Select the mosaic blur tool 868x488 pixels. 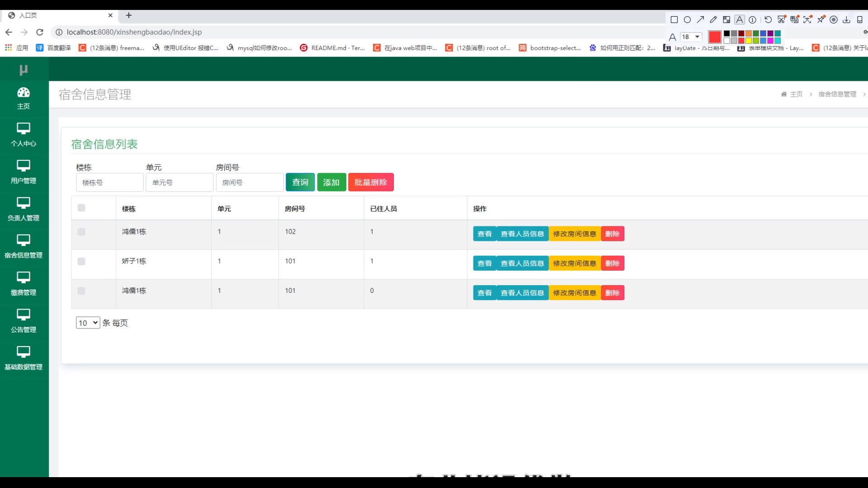pyautogui.click(x=726, y=20)
